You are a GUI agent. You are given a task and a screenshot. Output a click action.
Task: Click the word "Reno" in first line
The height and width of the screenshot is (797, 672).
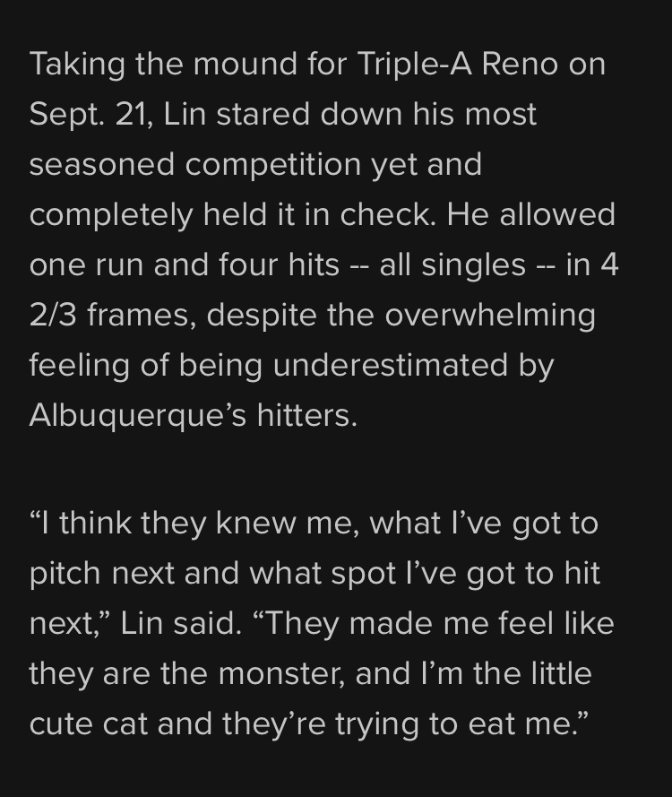pos(520,64)
